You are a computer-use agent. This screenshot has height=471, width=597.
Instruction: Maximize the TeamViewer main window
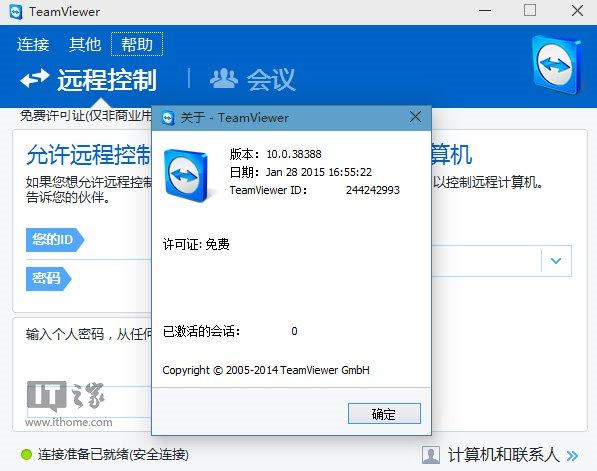coord(530,10)
